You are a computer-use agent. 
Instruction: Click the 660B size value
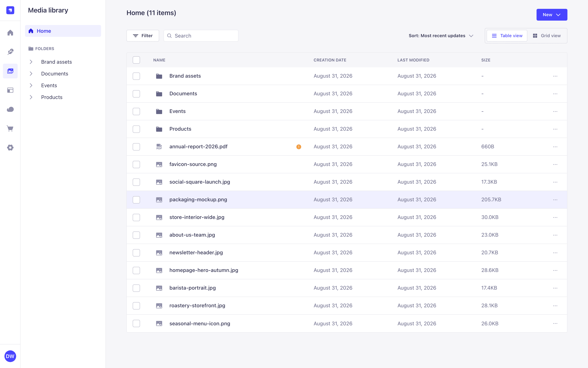[488, 147]
